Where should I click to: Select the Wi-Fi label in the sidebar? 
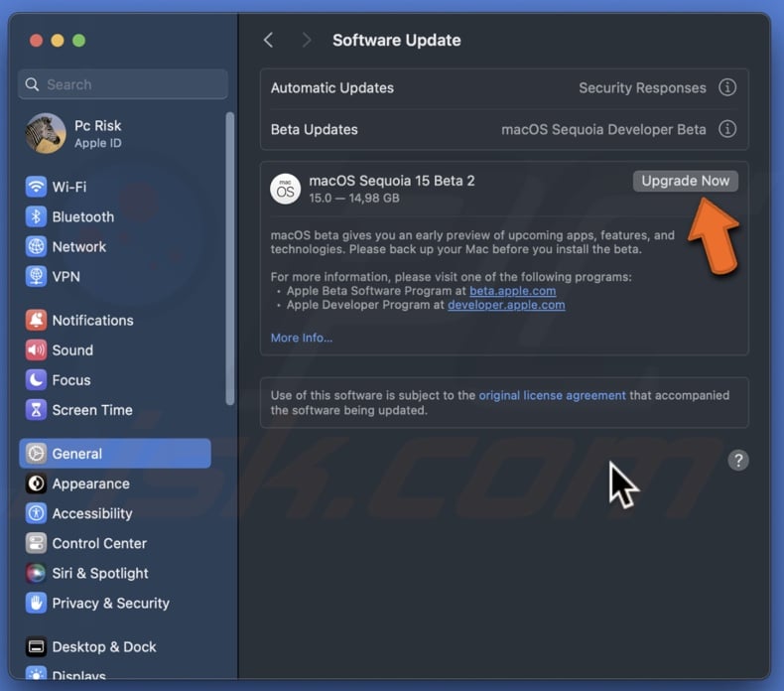point(69,187)
